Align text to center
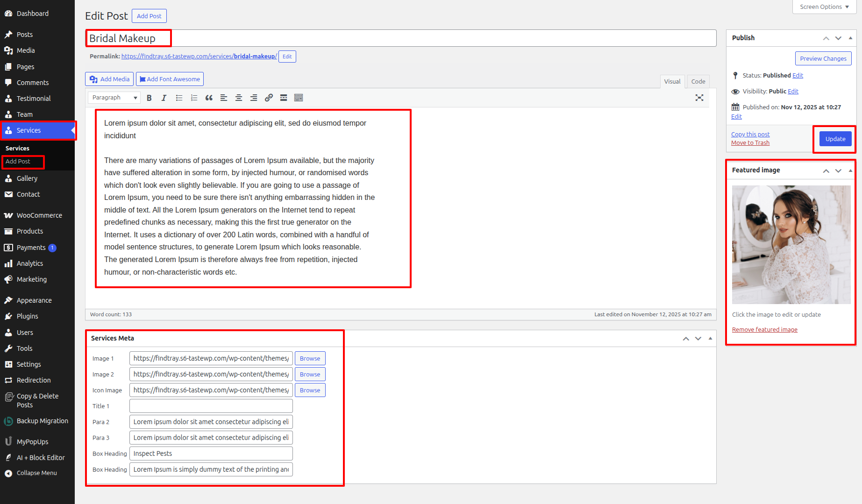862x504 pixels. coord(239,98)
